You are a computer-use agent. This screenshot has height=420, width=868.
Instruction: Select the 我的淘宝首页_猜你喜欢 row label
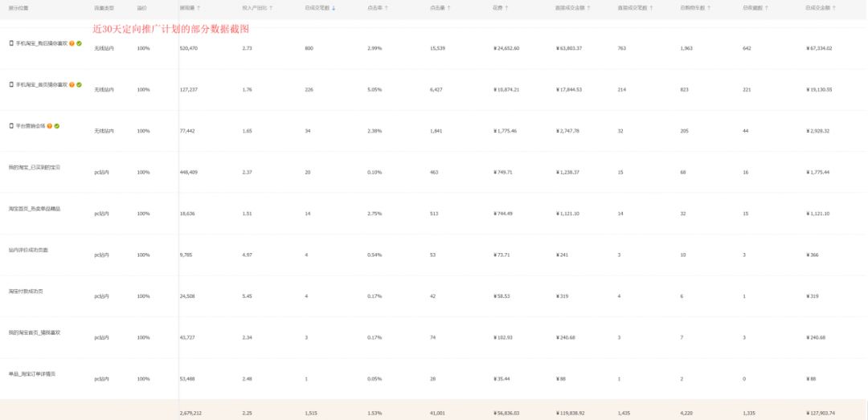[35, 332]
